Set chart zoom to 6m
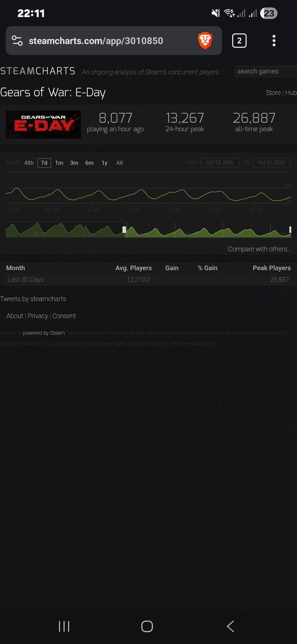This screenshot has width=297, height=644. pos(89,163)
